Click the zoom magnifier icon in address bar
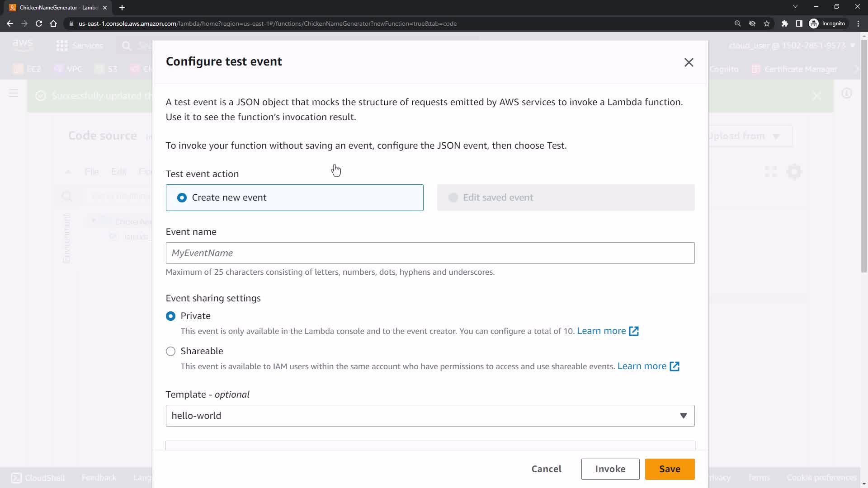The image size is (868, 488). [737, 23]
